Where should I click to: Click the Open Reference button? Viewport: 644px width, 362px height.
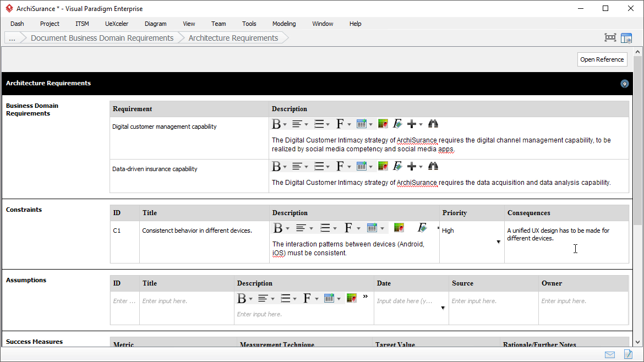tap(602, 59)
